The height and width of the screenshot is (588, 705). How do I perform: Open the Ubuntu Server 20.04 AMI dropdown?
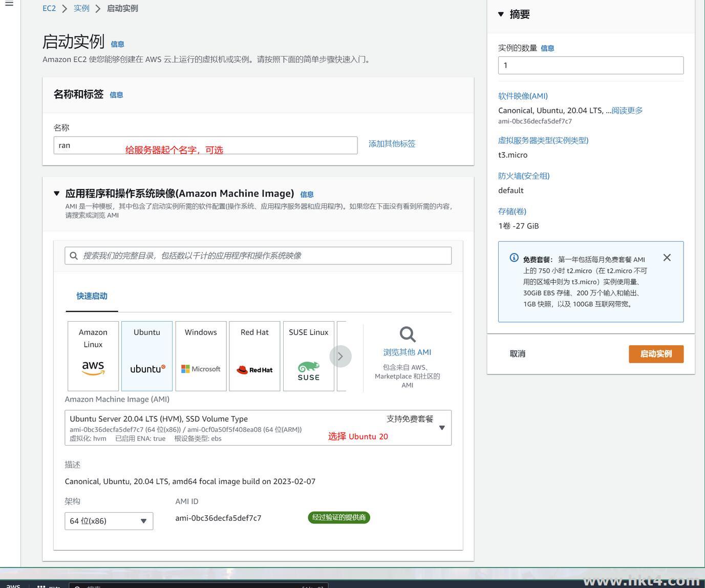(x=258, y=428)
